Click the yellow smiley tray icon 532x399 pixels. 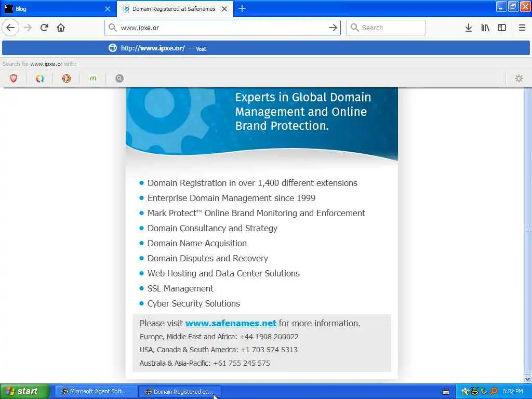pyautogui.click(x=475, y=392)
